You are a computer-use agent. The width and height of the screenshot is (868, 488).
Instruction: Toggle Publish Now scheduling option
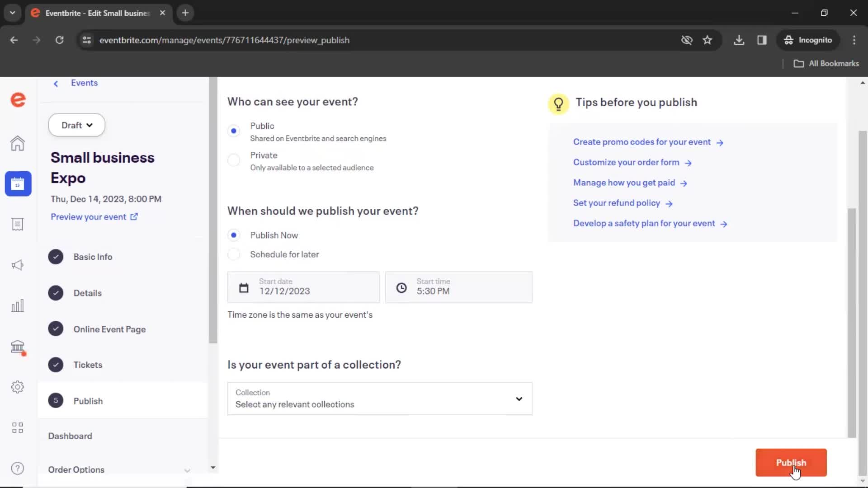pos(234,235)
